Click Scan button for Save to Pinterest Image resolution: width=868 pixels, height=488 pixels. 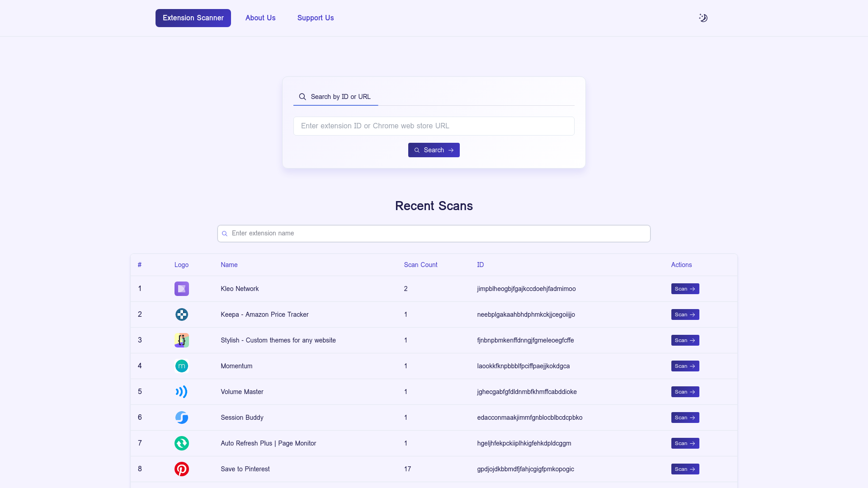685,469
